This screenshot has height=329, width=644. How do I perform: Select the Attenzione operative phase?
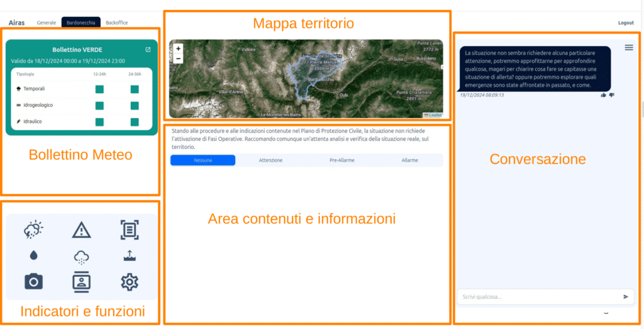coord(270,160)
